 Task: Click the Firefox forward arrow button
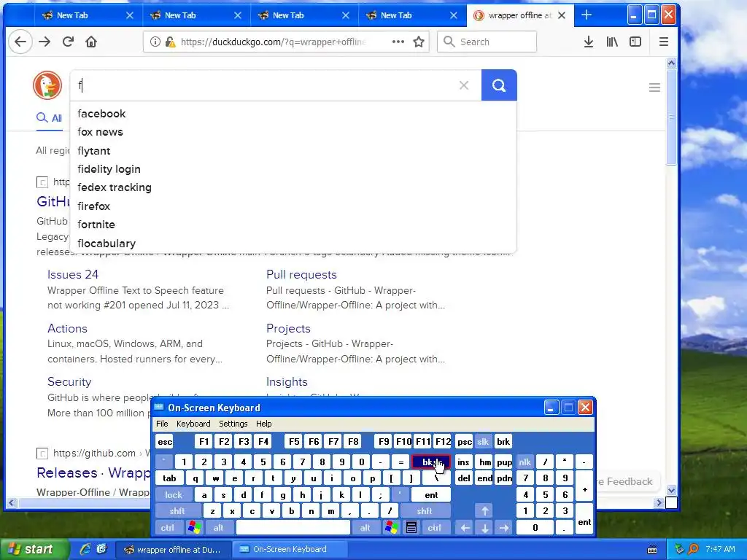click(44, 42)
